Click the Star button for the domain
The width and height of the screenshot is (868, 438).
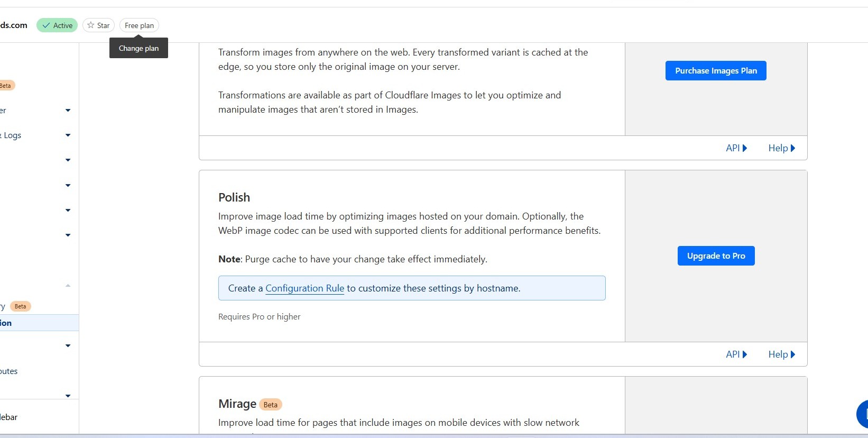[98, 25]
